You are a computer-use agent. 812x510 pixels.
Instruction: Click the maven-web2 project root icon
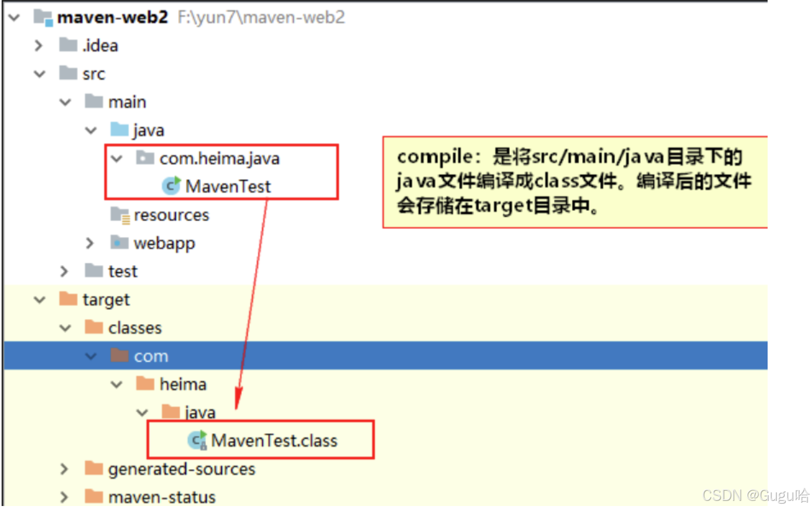coord(43,16)
